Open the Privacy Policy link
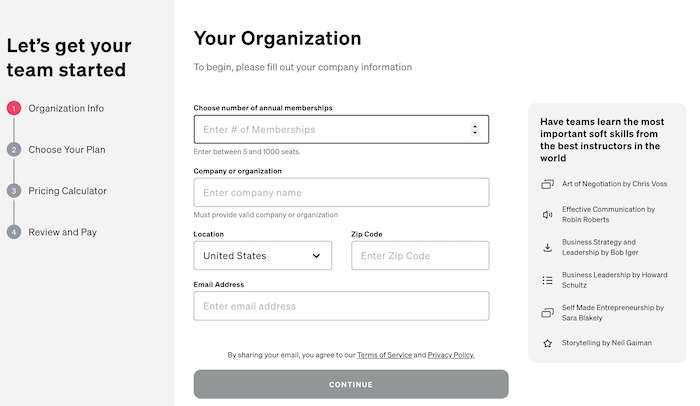 [451, 355]
